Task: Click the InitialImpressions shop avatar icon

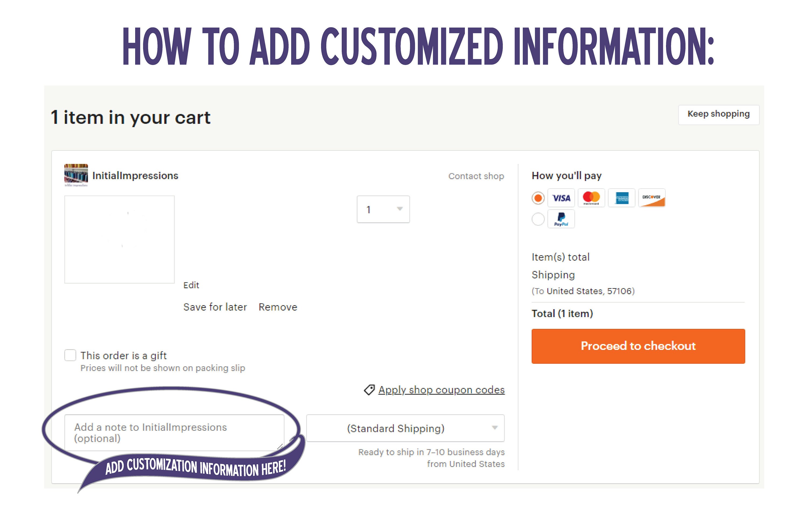Action: pyautogui.click(x=76, y=175)
